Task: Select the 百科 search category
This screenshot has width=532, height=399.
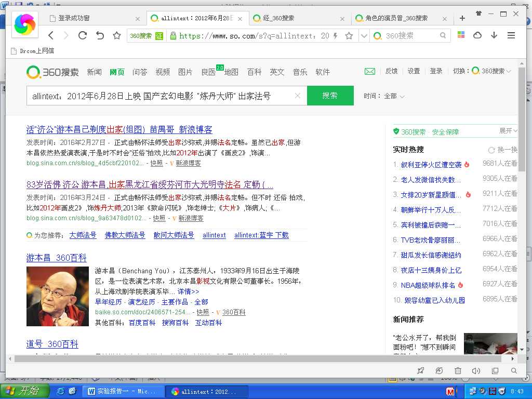Action: [254, 72]
